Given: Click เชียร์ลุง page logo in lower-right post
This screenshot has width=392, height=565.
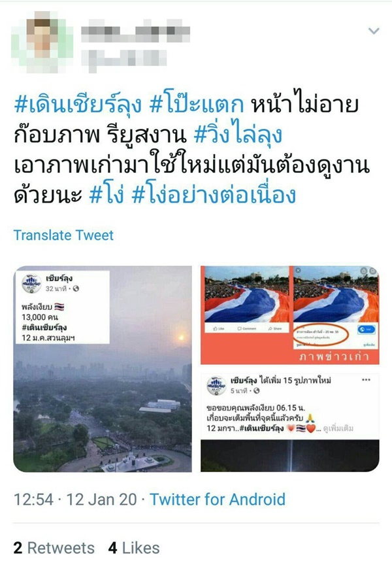Looking at the screenshot, I should [216, 385].
